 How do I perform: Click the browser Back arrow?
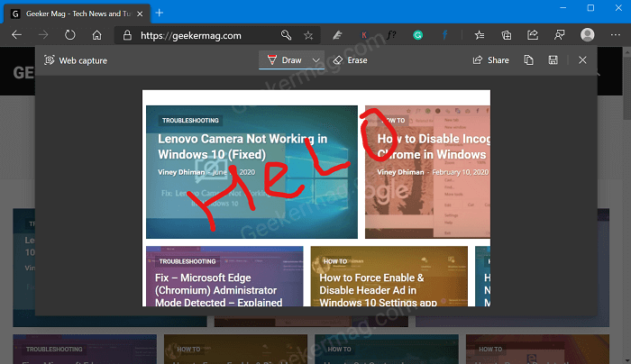(x=16, y=35)
